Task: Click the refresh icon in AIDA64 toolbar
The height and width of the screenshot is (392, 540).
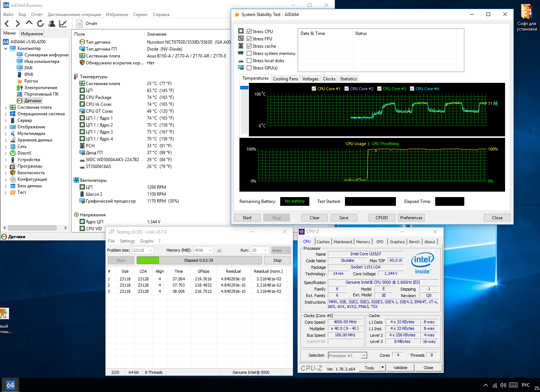Action: click(x=40, y=24)
